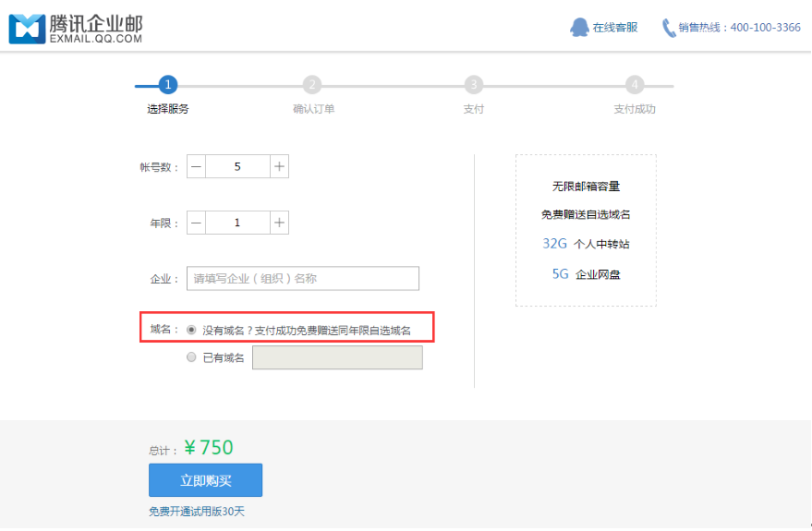Viewport: 812px width, 531px height.
Task: Click the account count number field
Action: [237, 166]
